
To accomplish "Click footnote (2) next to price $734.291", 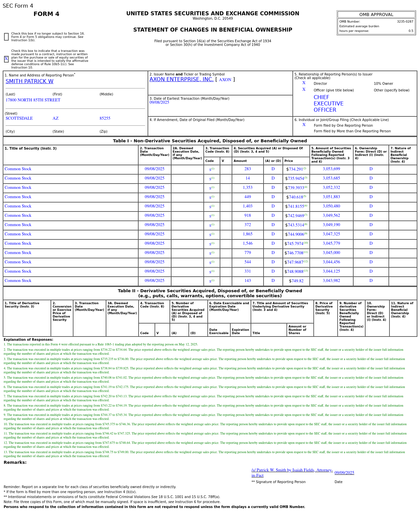I will tap(304, 168).
